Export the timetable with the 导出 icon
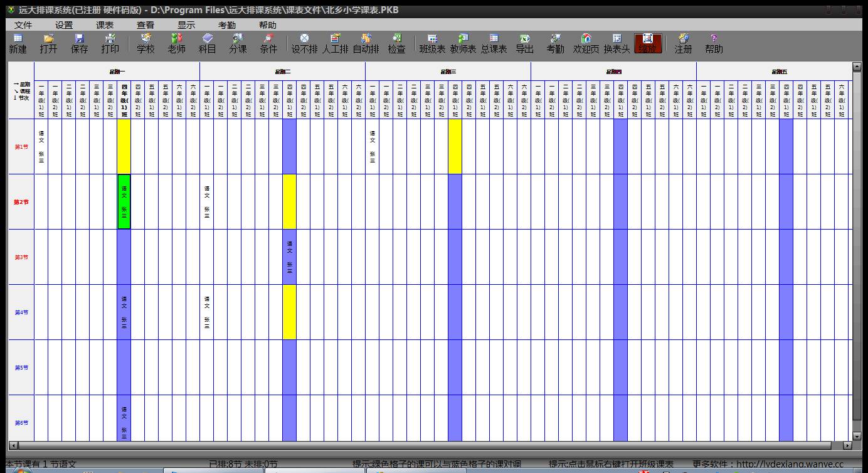The image size is (868, 473). click(x=525, y=43)
